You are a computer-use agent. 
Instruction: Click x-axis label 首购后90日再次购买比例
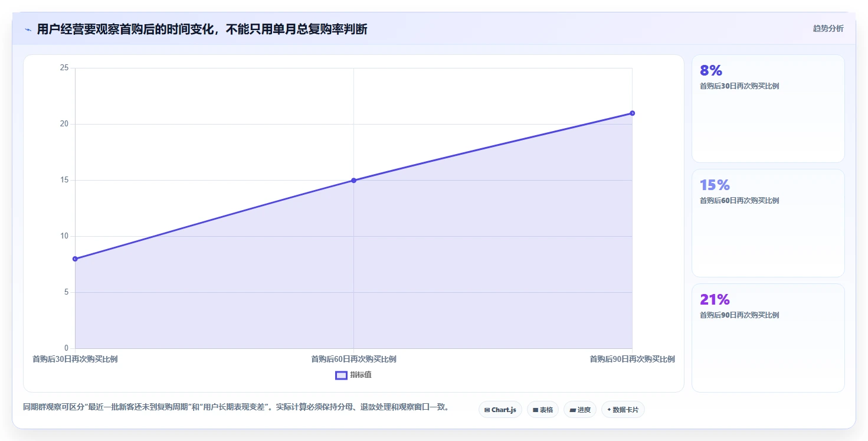pos(632,359)
